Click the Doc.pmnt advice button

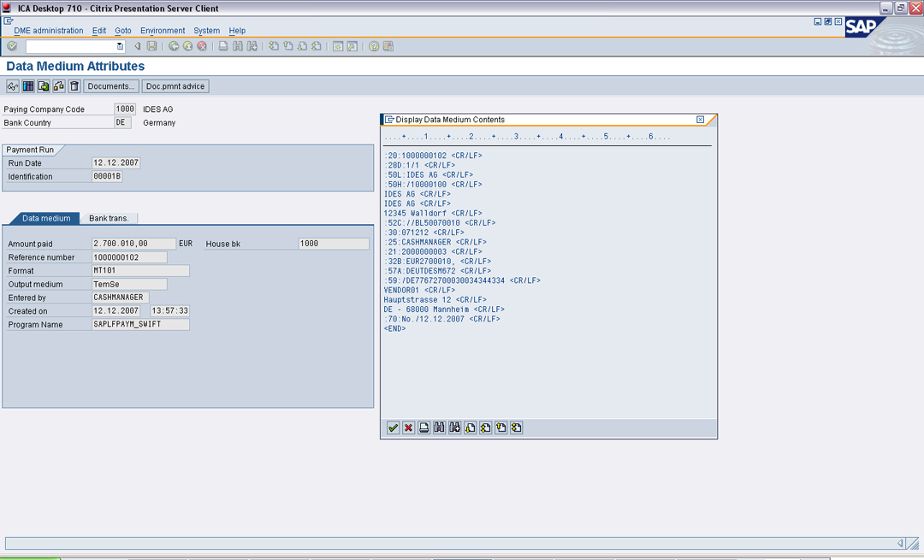(x=175, y=86)
